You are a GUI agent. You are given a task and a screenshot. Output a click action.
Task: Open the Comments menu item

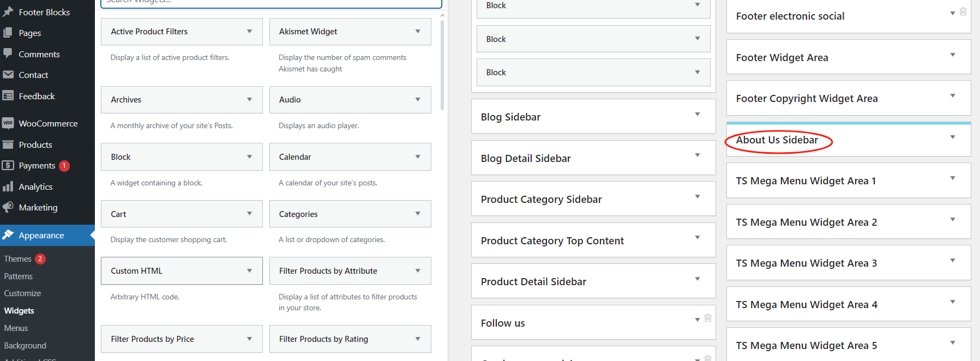pyautogui.click(x=39, y=54)
